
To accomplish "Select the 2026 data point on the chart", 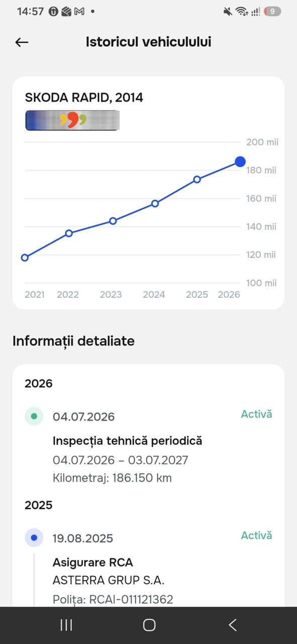I will click(x=240, y=162).
